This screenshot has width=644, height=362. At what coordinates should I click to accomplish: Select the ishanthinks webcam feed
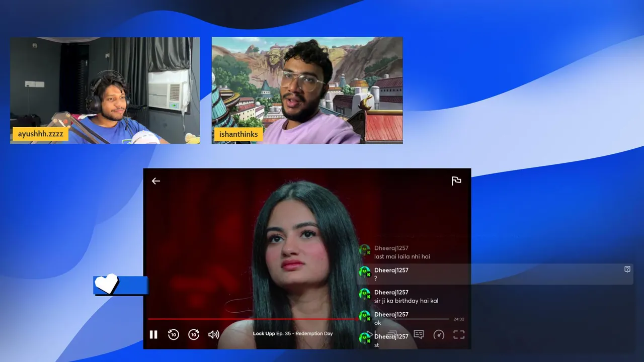click(x=307, y=90)
